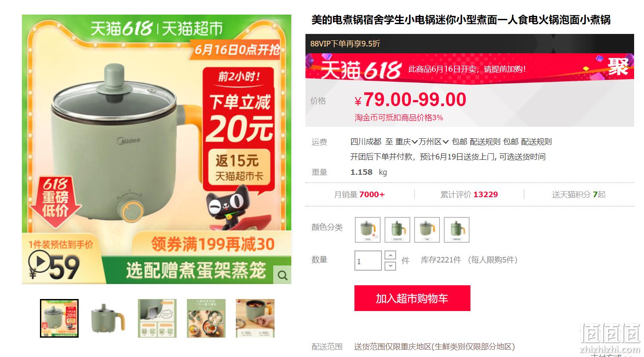644x357 pixels.
Task: Expand the 万州区 district dropdown
Action: (434, 142)
